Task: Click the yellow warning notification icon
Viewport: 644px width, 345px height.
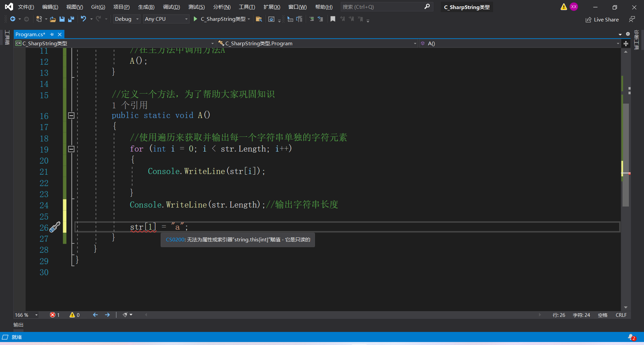Action: [x=563, y=7]
